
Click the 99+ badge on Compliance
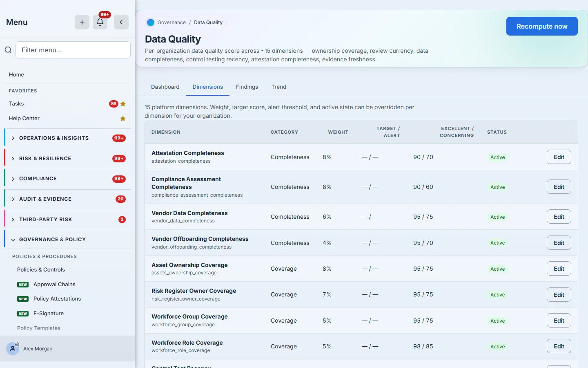coord(119,179)
